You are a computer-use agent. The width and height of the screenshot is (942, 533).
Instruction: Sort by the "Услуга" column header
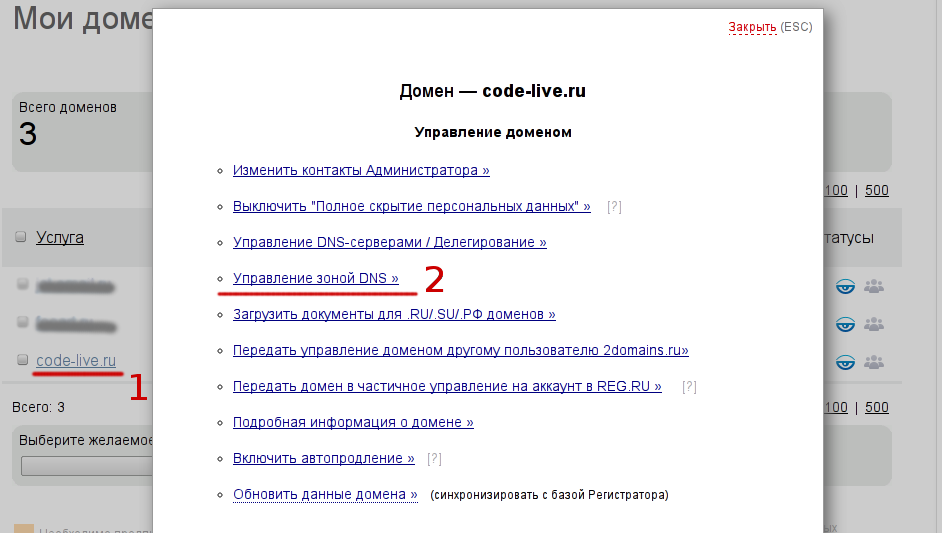60,237
